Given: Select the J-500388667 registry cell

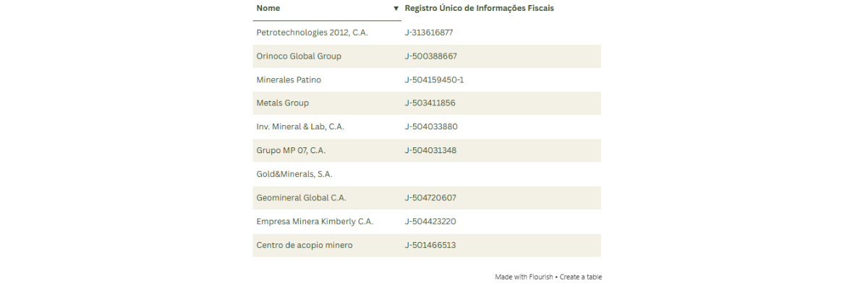Looking at the screenshot, I should [431, 56].
